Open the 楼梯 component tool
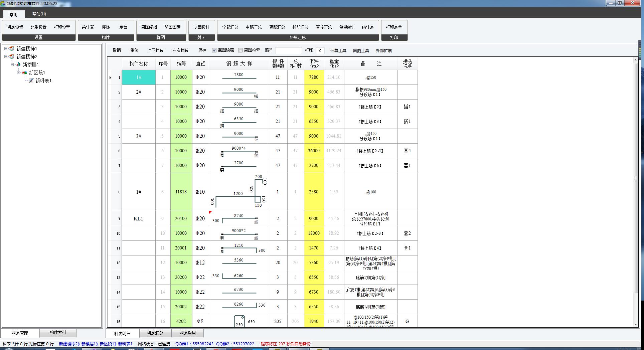The height and width of the screenshot is (350, 644). [x=106, y=27]
